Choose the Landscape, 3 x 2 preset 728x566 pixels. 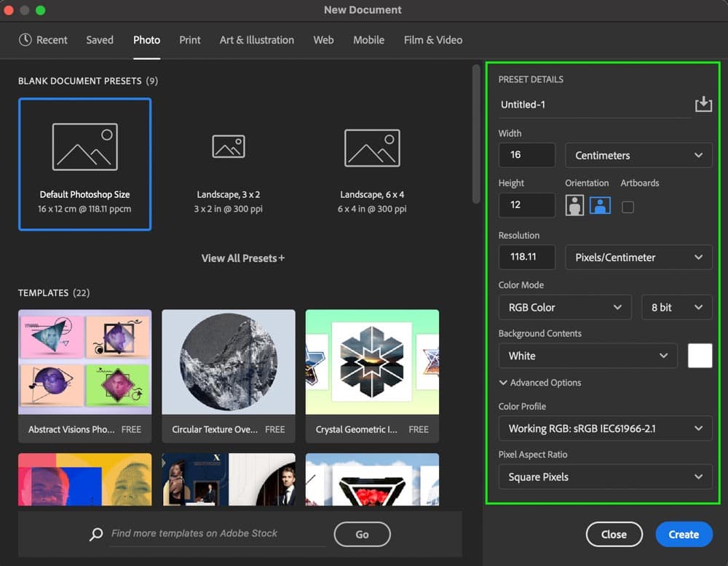[229, 164]
